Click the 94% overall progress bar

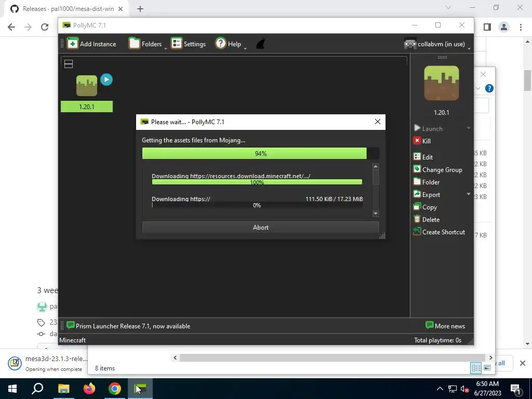[x=261, y=153]
